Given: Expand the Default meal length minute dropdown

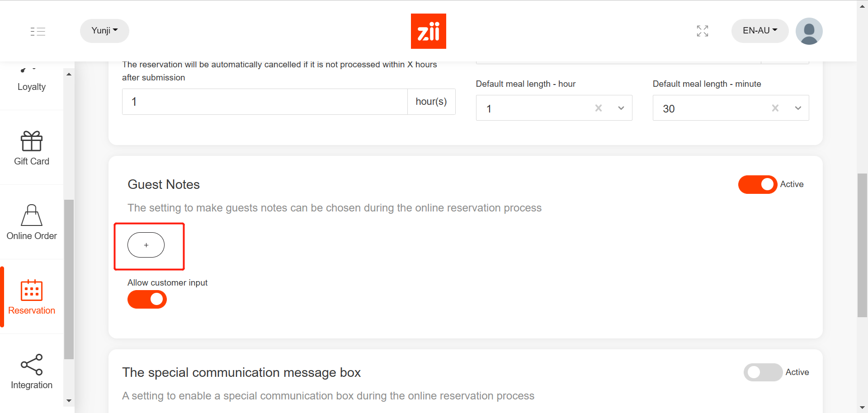Looking at the screenshot, I should [798, 108].
